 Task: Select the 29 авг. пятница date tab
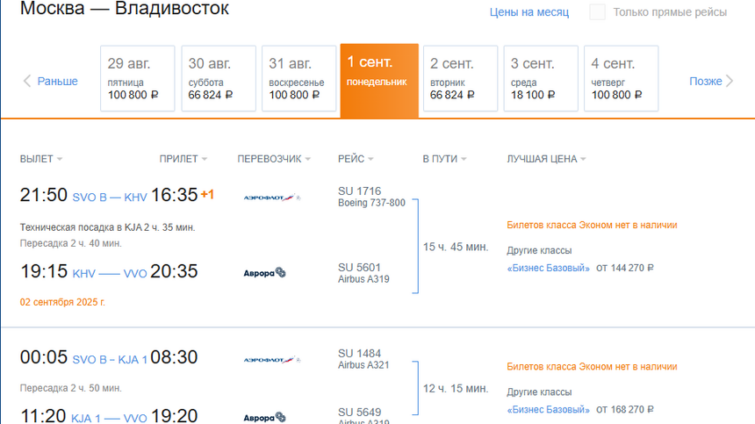137,78
